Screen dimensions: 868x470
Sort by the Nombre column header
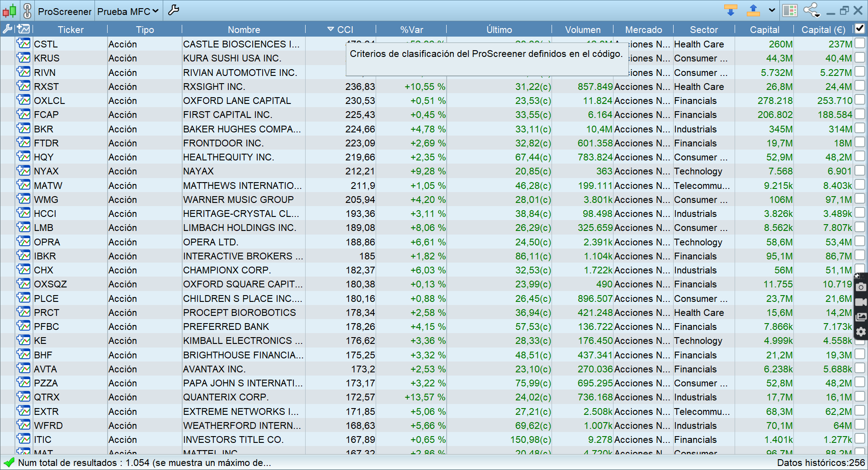tap(244, 30)
